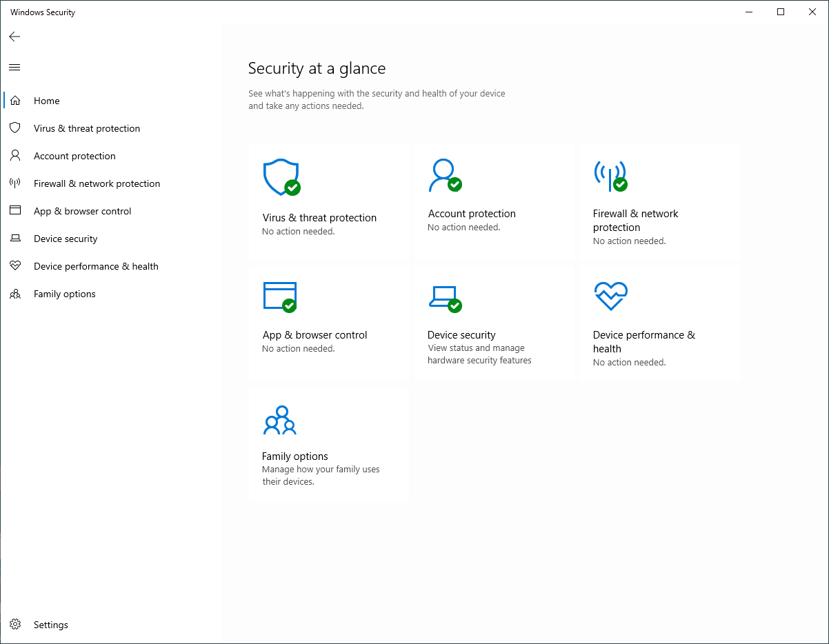The width and height of the screenshot is (829, 644).
Task: Click the Family options people tile icon
Action: [279, 420]
